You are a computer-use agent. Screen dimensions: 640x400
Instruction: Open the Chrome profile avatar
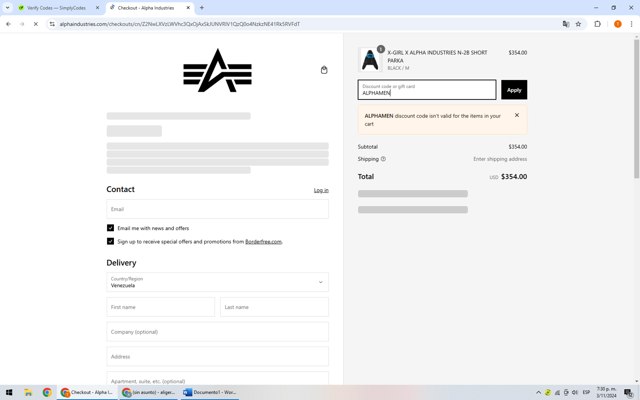(618, 24)
